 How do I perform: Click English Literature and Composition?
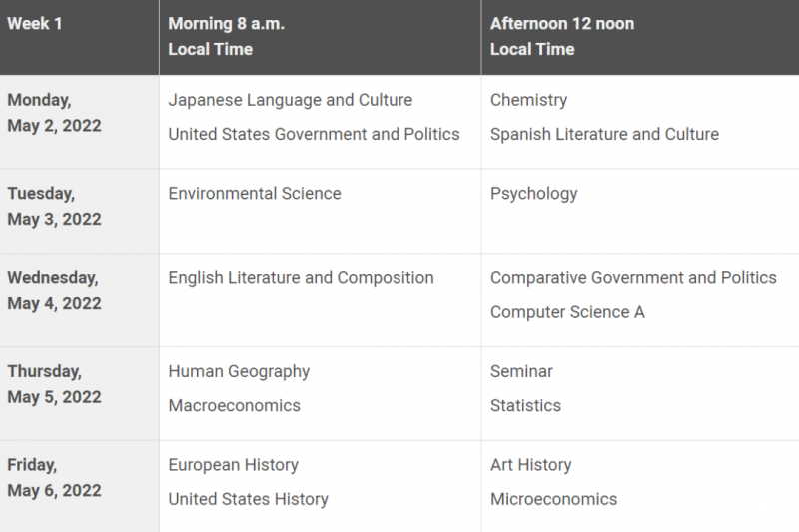(302, 278)
